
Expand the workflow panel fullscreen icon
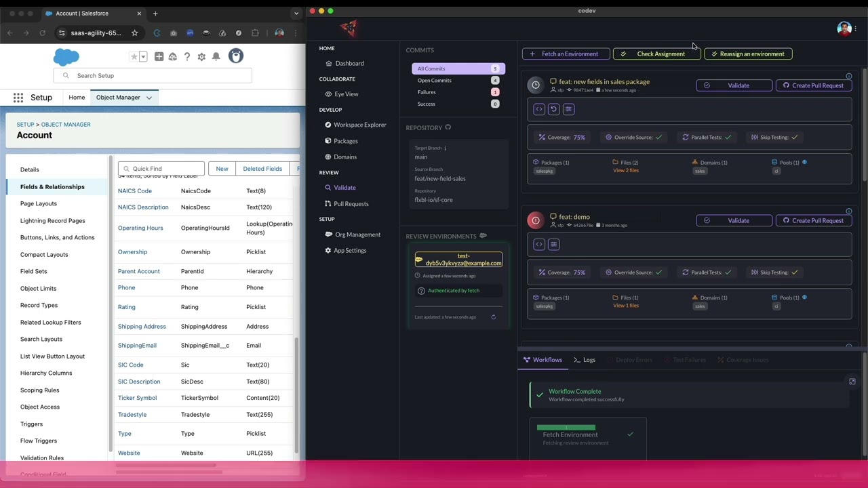(852, 382)
